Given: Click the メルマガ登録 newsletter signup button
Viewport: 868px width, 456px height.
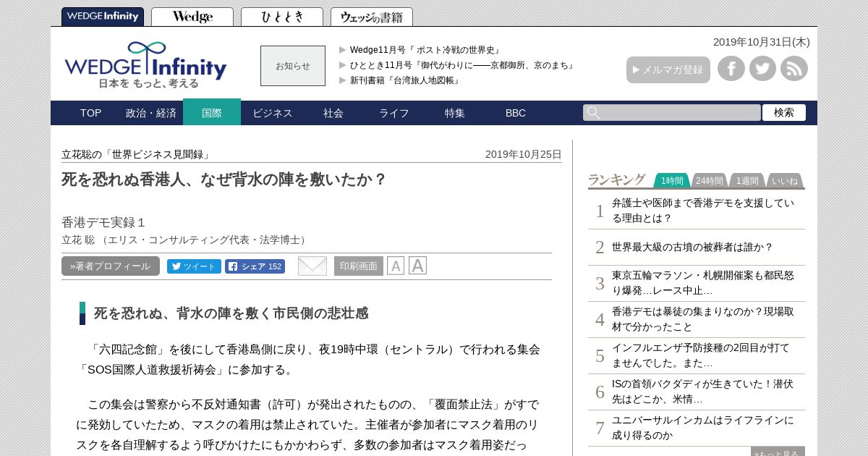Looking at the screenshot, I should [668, 69].
